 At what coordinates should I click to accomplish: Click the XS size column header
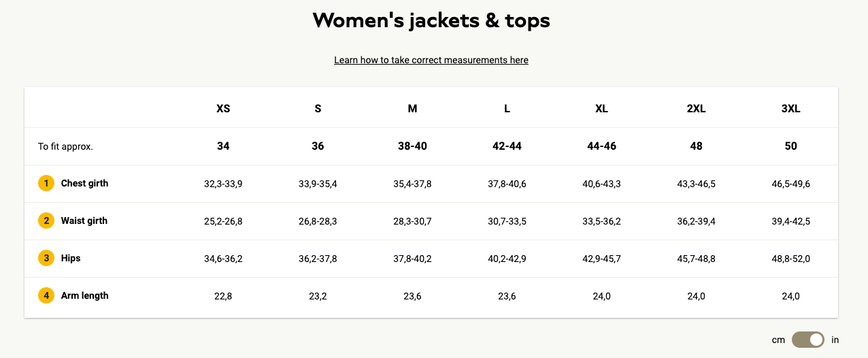point(223,109)
